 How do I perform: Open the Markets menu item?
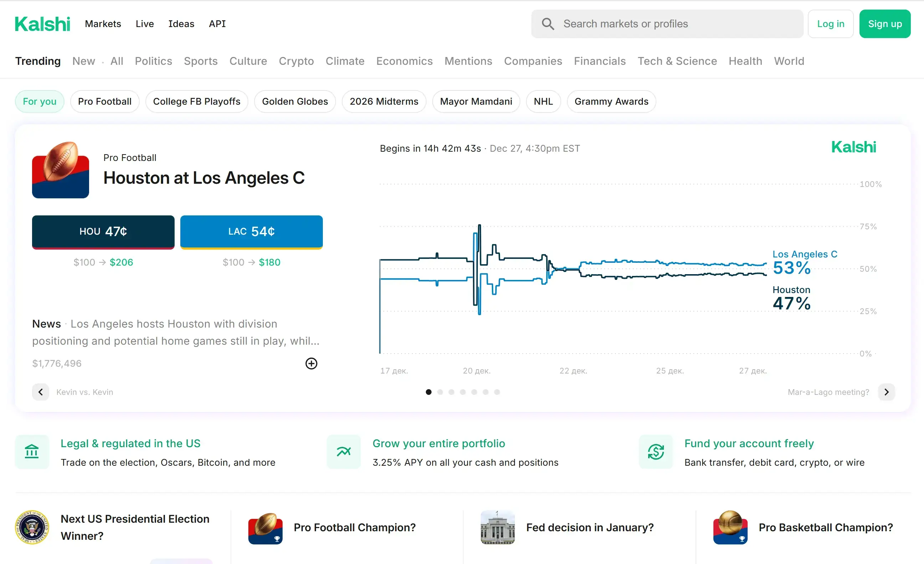(103, 24)
